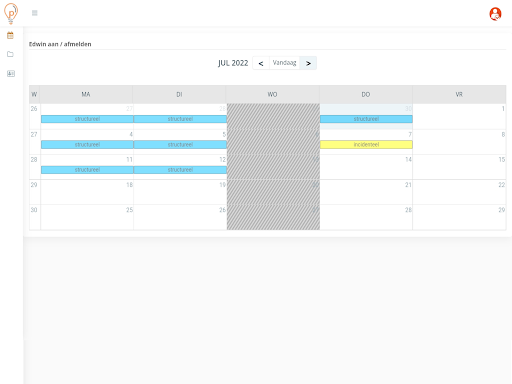Open the contact card sidebar icon
This screenshot has height=384, width=512.
pyautogui.click(x=11, y=73)
